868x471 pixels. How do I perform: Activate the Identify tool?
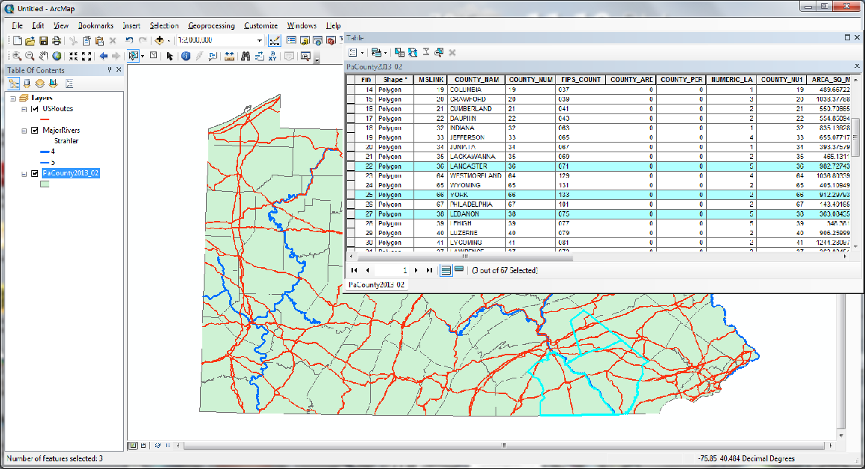[x=185, y=57]
